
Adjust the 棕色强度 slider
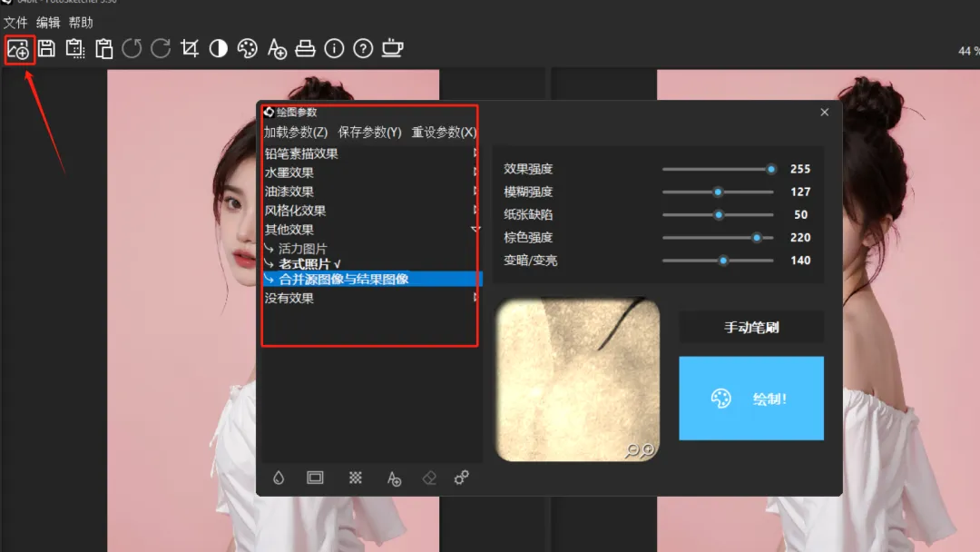point(718,238)
